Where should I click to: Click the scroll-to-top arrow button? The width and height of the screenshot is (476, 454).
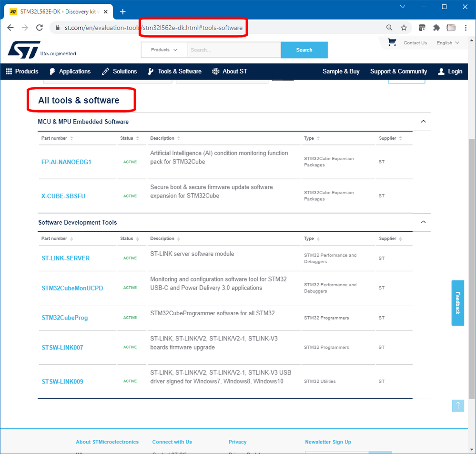click(458, 406)
